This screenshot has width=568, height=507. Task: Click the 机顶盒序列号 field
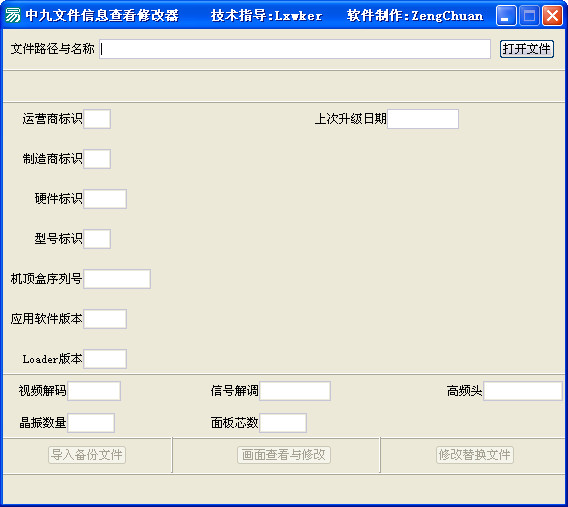point(117,279)
